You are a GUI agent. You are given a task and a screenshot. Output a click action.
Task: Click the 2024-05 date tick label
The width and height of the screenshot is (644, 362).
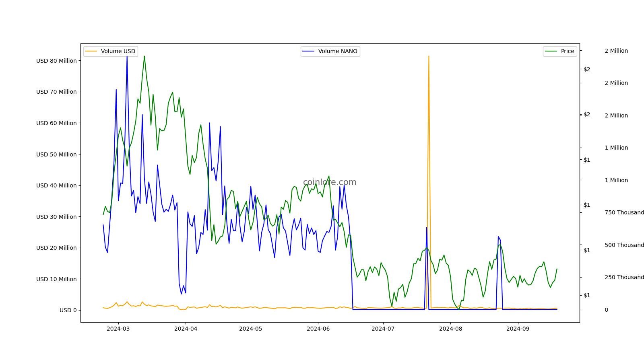pos(251,329)
